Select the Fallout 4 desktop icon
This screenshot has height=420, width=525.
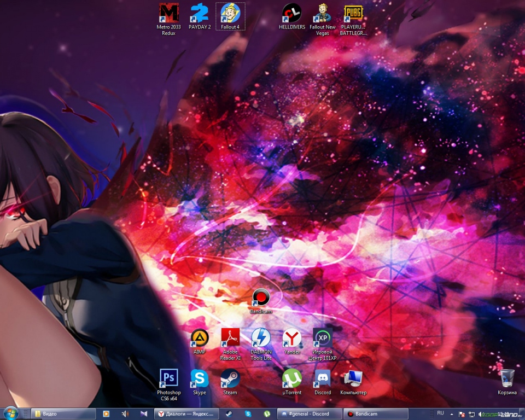click(x=230, y=17)
